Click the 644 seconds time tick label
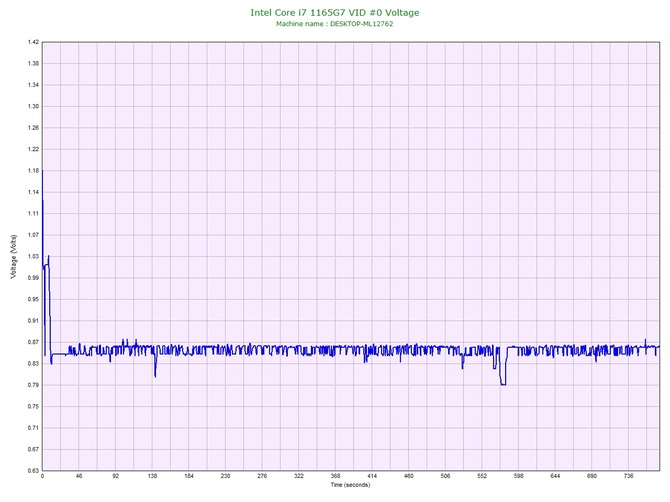The height and width of the screenshot is (502, 670). click(555, 476)
